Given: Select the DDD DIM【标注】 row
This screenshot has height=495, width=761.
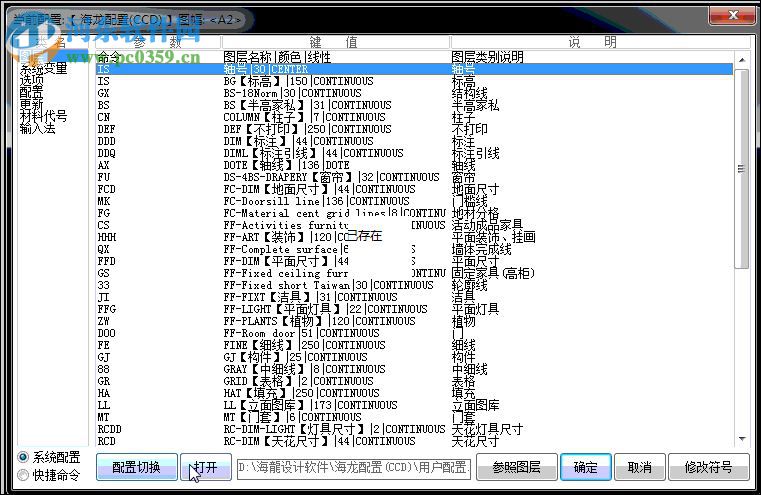Looking at the screenshot, I should point(414,141).
